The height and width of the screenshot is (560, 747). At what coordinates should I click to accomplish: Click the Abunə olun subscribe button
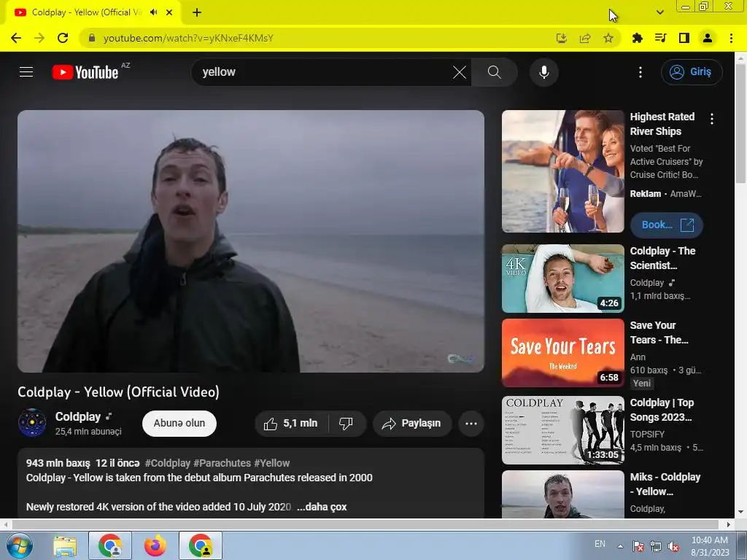pos(179,424)
